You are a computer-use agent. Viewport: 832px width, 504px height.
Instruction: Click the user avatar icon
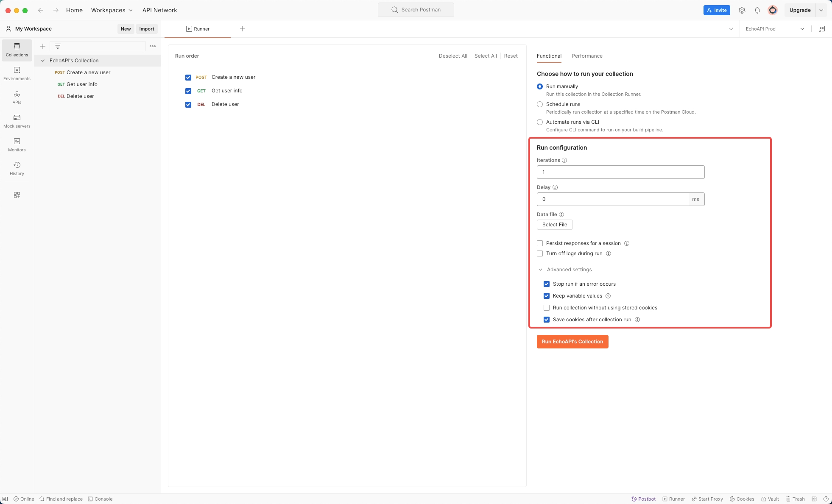pyautogui.click(x=773, y=10)
